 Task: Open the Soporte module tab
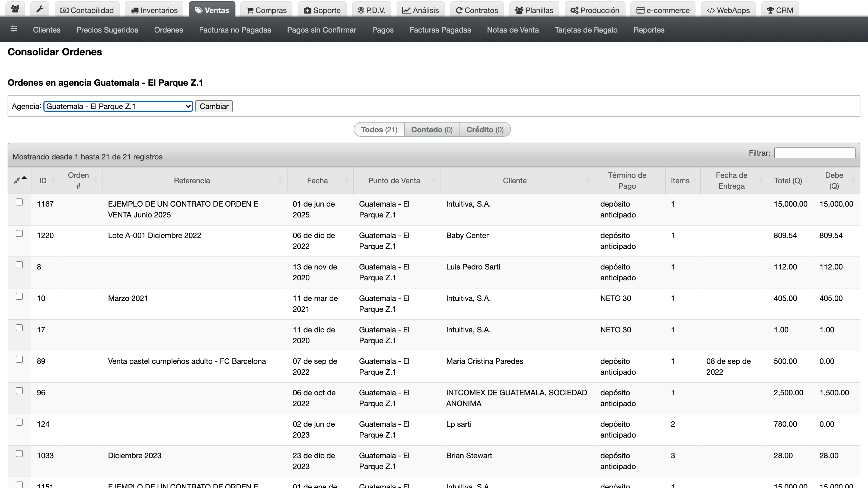click(322, 10)
